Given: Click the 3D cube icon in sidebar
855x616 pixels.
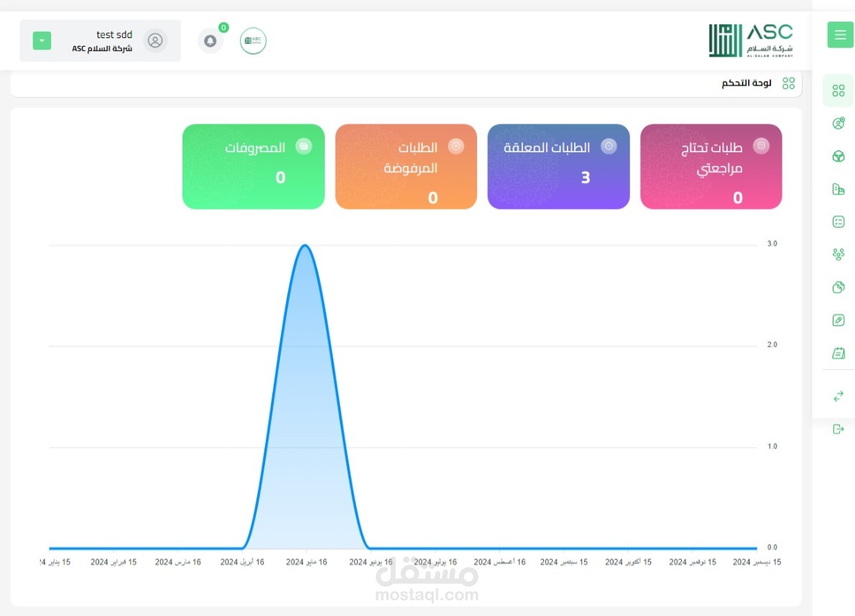Looking at the screenshot, I should click(x=838, y=157).
